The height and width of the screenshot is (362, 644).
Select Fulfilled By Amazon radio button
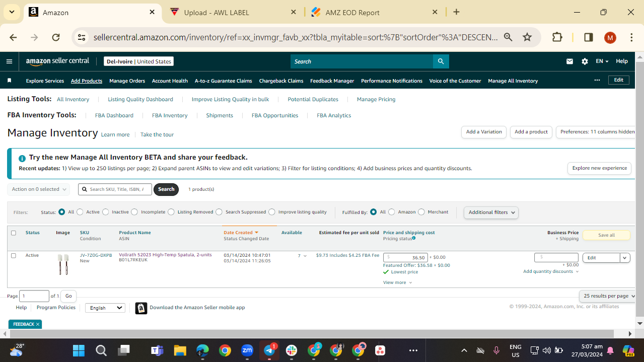point(392,212)
